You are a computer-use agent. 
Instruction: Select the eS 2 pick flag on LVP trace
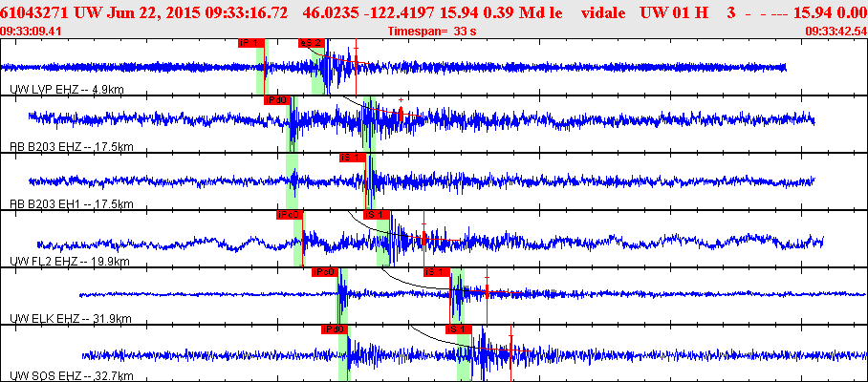click(x=313, y=43)
